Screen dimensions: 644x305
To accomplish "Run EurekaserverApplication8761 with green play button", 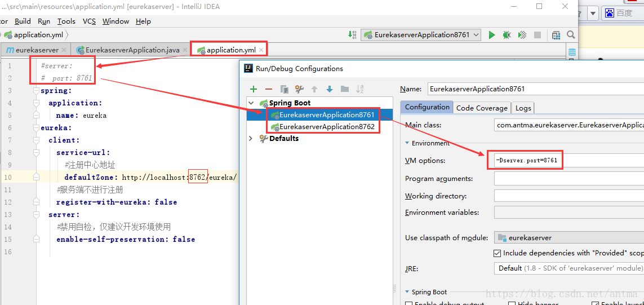I will 492,35.
